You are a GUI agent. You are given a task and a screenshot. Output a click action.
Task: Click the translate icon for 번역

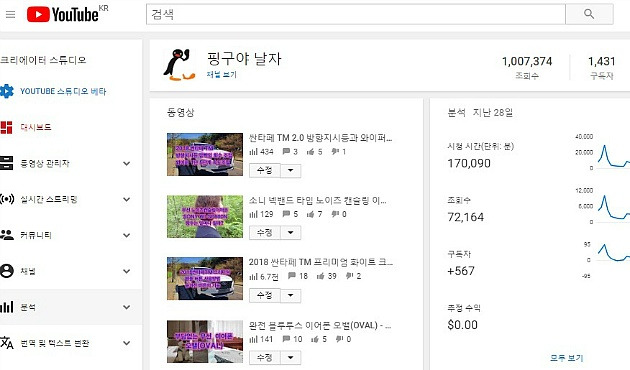[6, 343]
